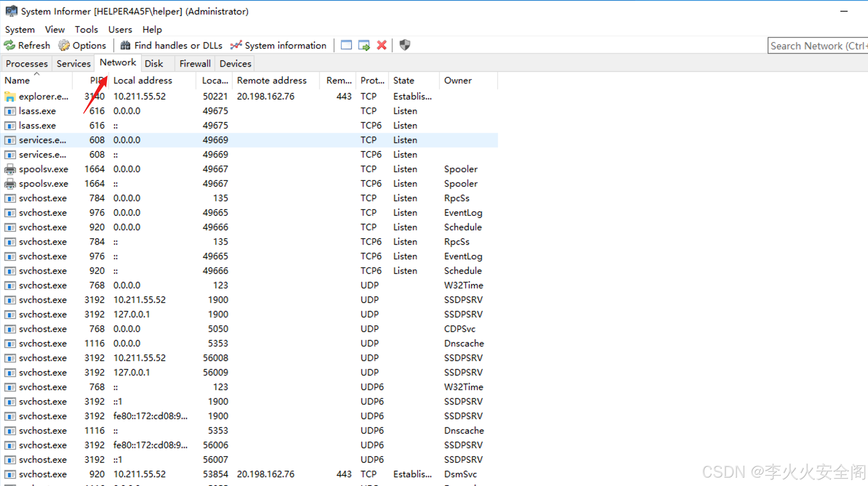The width and height of the screenshot is (868, 486).
Task: Switch to the Firewall tab
Action: tap(195, 64)
